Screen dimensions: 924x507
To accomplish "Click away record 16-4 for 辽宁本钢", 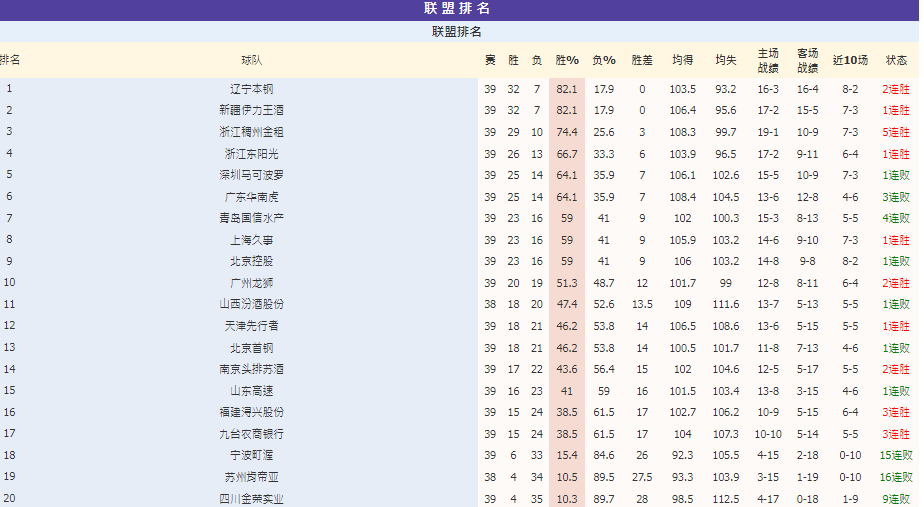I will pyautogui.click(x=807, y=89).
